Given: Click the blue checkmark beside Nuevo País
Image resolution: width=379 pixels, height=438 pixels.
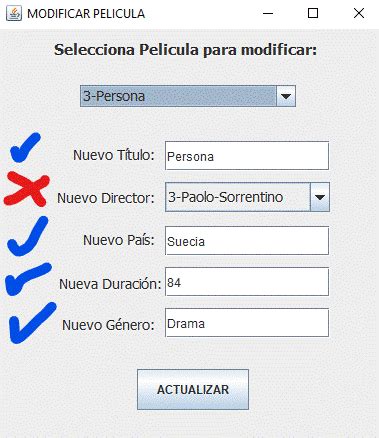Looking at the screenshot, I should 28,236.
